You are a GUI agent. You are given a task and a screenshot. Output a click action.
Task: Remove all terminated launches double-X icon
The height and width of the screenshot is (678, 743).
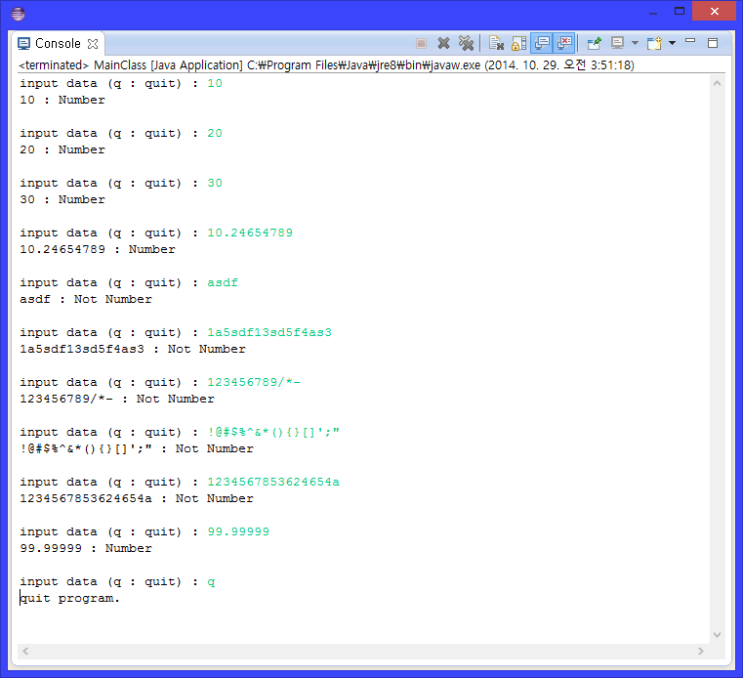465,43
